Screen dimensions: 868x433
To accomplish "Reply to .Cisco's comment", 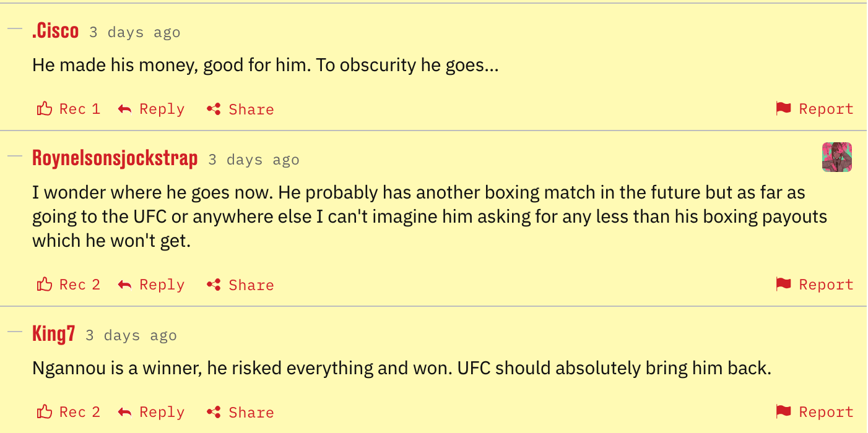I will click(152, 109).
